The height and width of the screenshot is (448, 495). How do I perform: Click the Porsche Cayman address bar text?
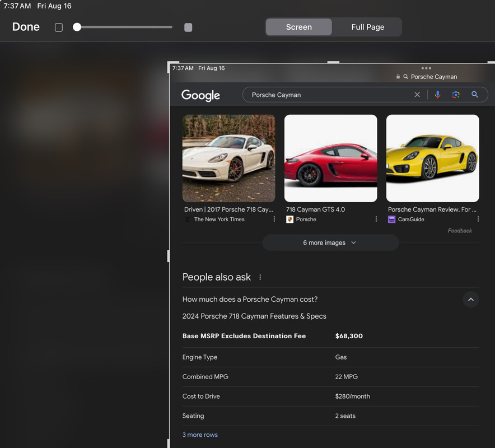(434, 77)
